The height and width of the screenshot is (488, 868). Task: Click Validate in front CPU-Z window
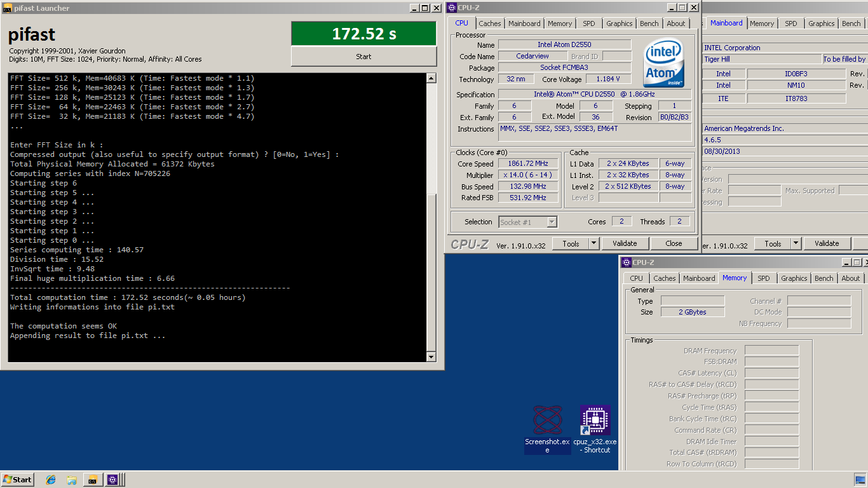coord(625,243)
